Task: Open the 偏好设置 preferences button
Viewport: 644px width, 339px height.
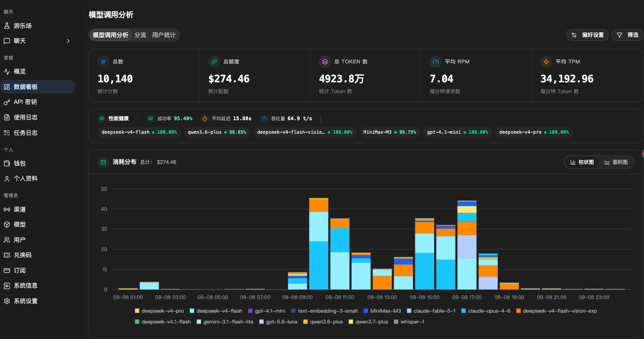Action: [587, 35]
